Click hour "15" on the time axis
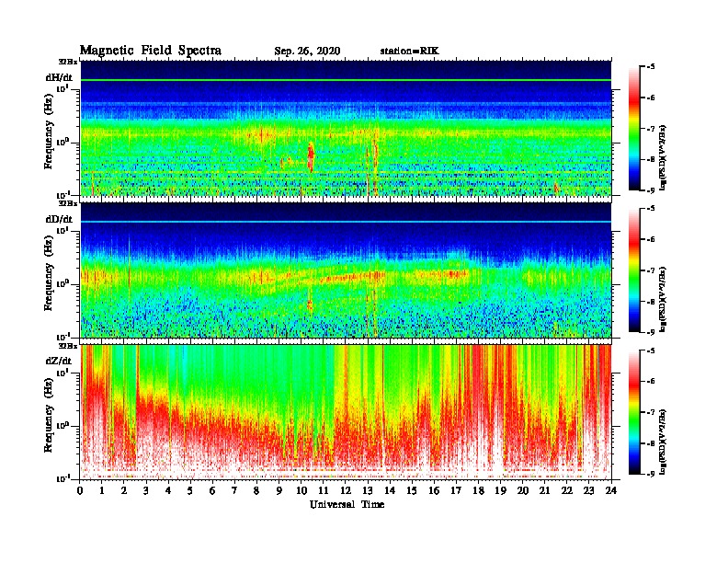728x563 pixels. (413, 491)
